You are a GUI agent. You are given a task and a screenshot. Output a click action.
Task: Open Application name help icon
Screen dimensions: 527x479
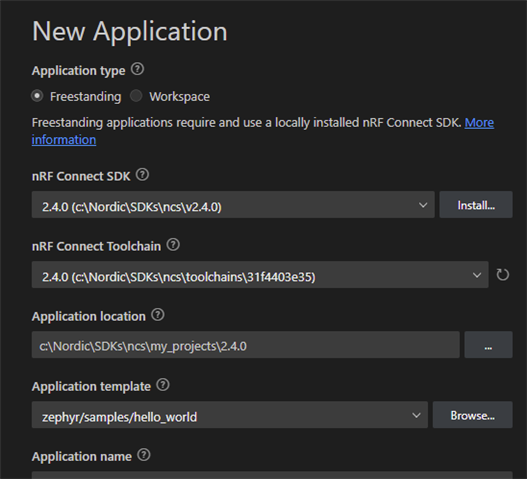pyautogui.click(x=144, y=455)
